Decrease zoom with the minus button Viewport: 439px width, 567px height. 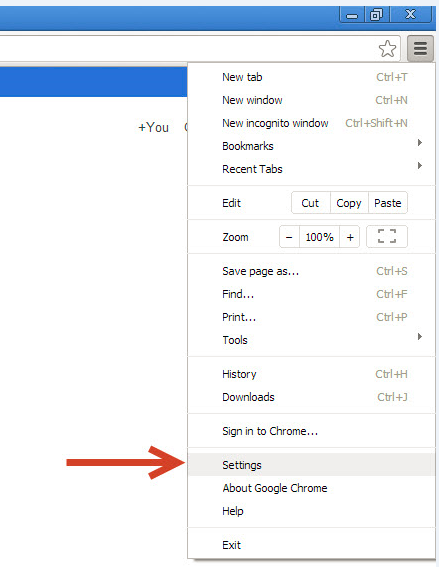point(289,237)
